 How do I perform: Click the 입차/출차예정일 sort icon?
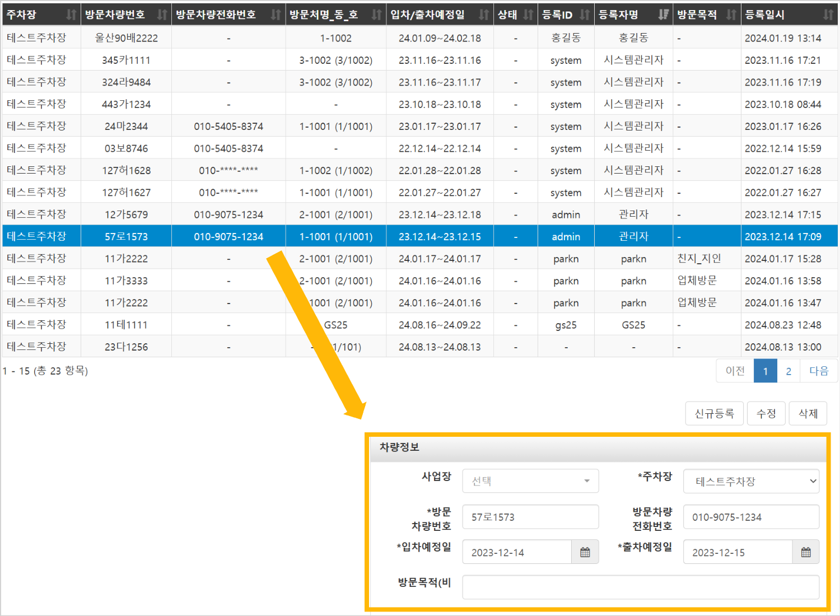coord(484,15)
